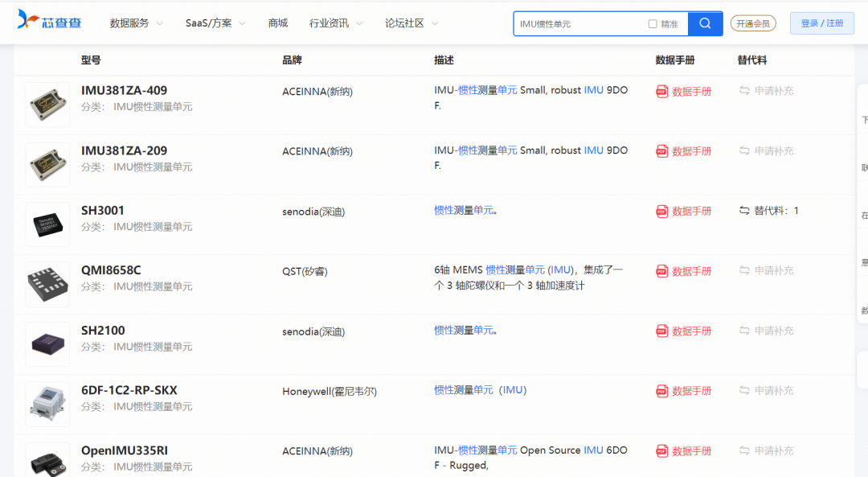
Task: Open the 6DF-1C2-RP-SKX product image
Action: (47, 405)
